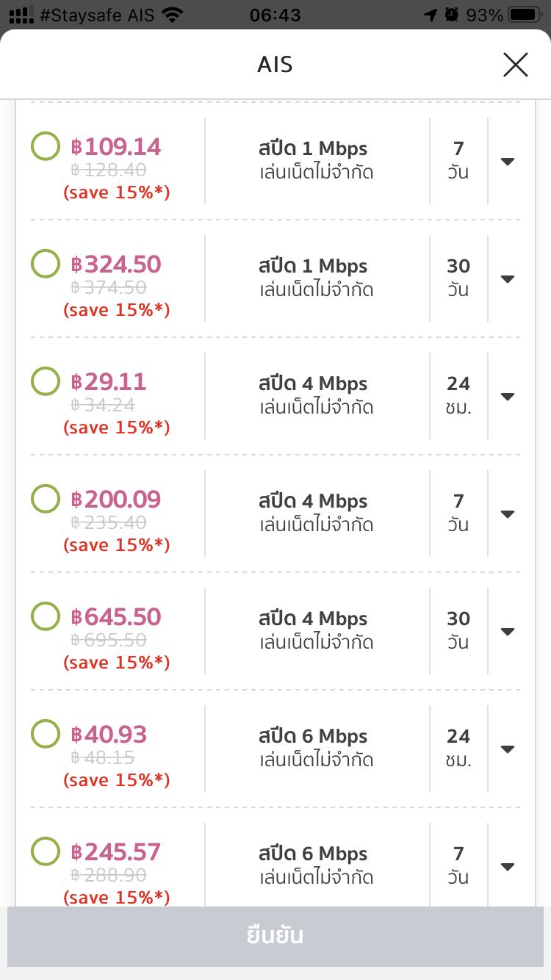Choose the ฿40.93 package option

[x=46, y=734]
